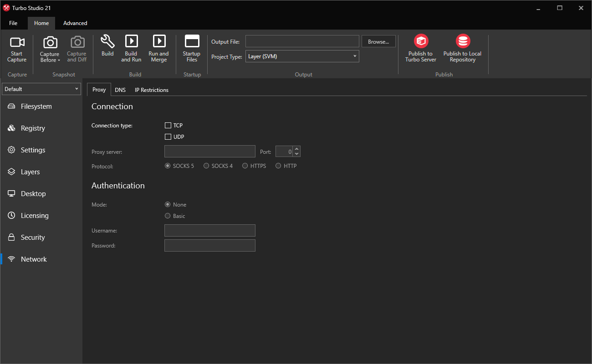This screenshot has width=592, height=364.
Task: Enable the TCP connection type
Action: pyautogui.click(x=168, y=125)
